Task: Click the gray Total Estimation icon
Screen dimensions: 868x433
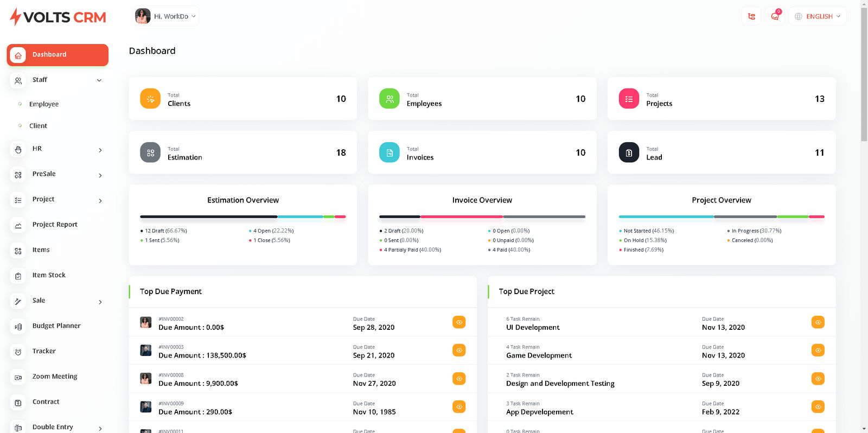Action: [x=150, y=152]
